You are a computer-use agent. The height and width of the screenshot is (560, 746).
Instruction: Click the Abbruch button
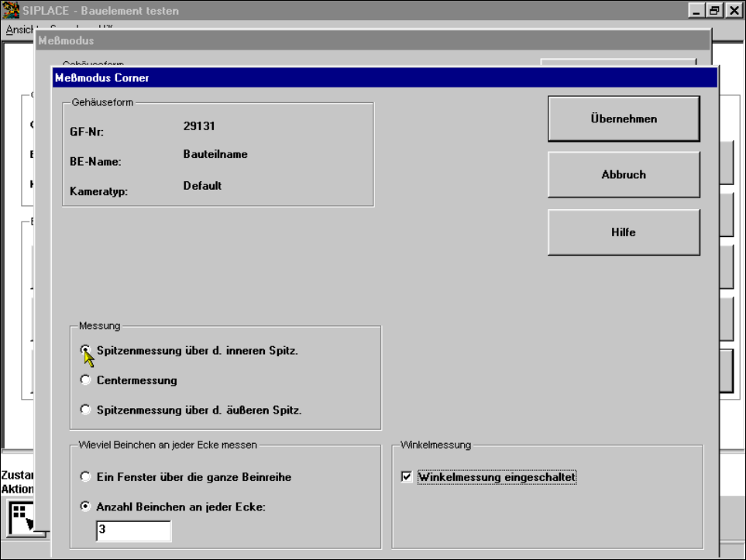coord(624,174)
